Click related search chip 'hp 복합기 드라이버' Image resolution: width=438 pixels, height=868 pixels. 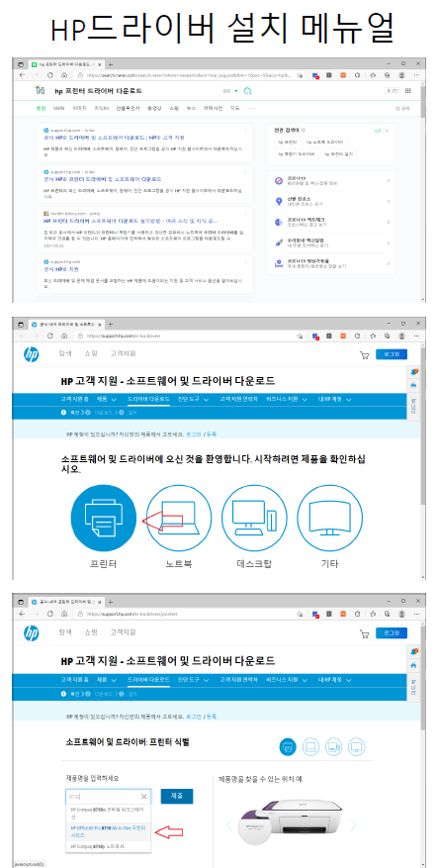point(298,153)
